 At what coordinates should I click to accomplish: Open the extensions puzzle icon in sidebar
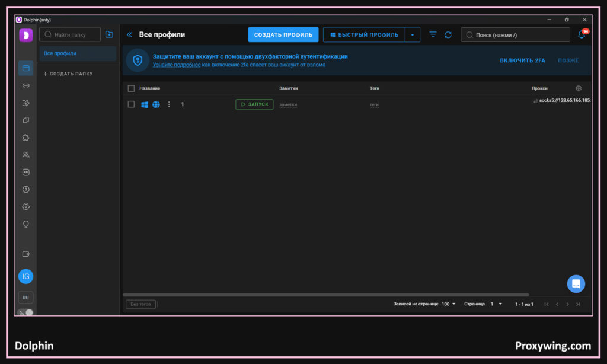[x=25, y=137]
